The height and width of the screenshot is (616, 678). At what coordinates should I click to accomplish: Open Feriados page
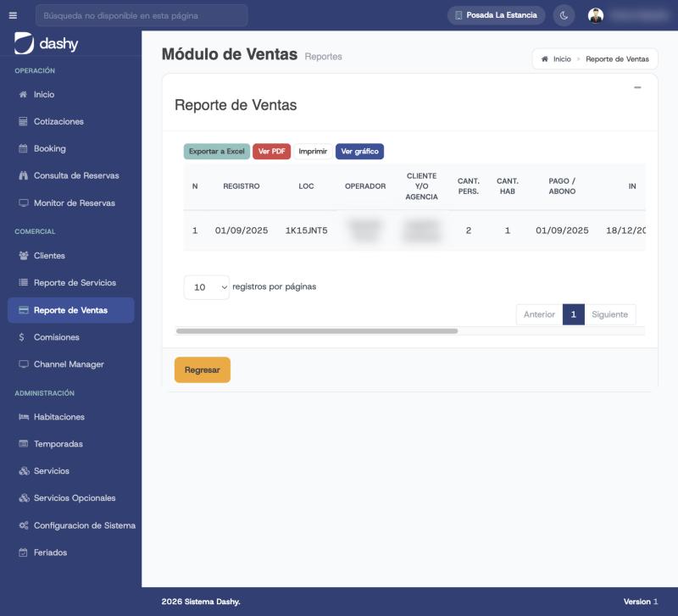pyautogui.click(x=71, y=552)
